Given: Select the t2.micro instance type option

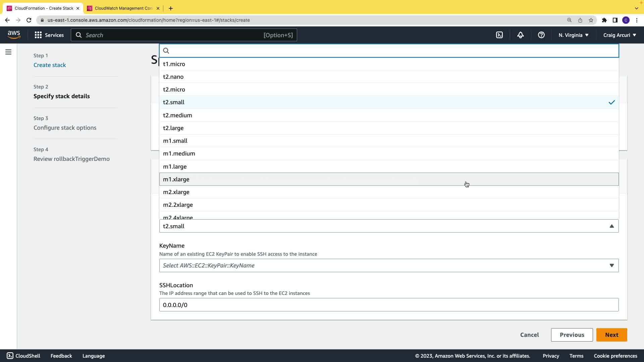Looking at the screenshot, I should click(174, 89).
